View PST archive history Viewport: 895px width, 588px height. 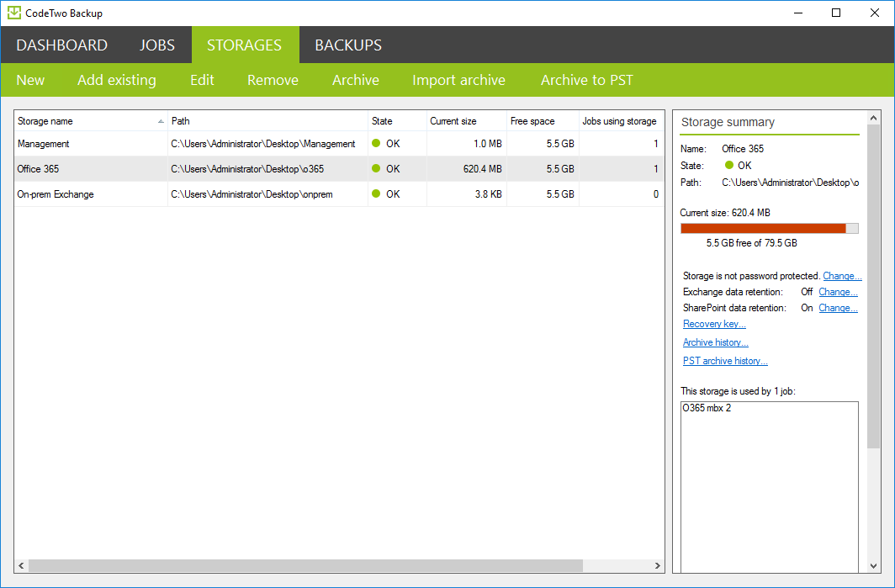[725, 360]
